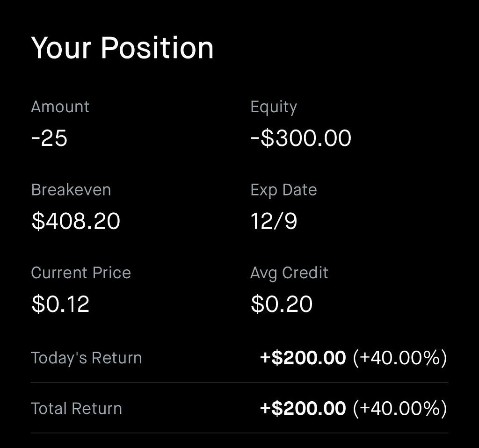Select the Equity label
Image resolution: width=479 pixels, height=448 pixels.
click(274, 108)
